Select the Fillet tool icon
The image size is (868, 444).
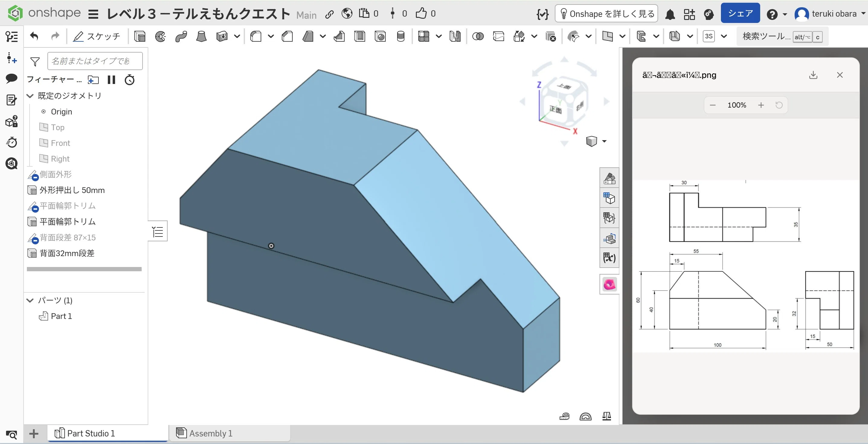click(256, 36)
